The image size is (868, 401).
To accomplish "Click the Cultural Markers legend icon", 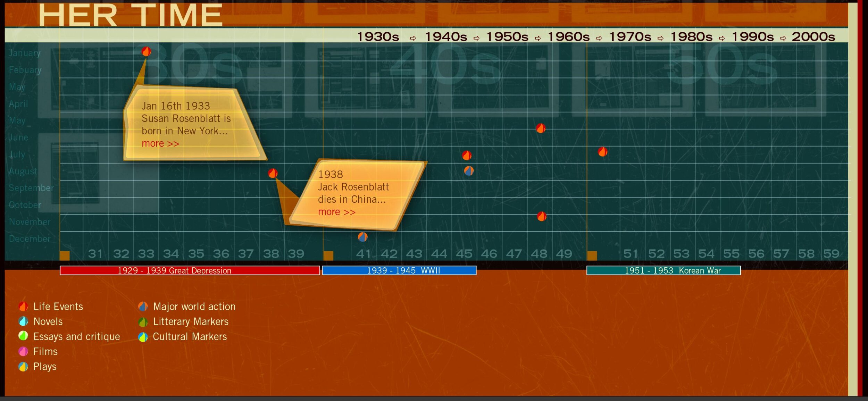I will tap(143, 337).
